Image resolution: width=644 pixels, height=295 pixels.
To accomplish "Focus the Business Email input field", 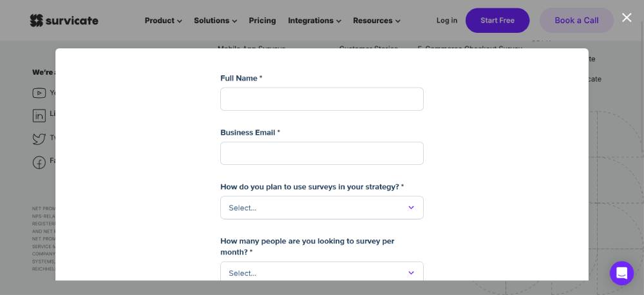I will [x=321, y=153].
